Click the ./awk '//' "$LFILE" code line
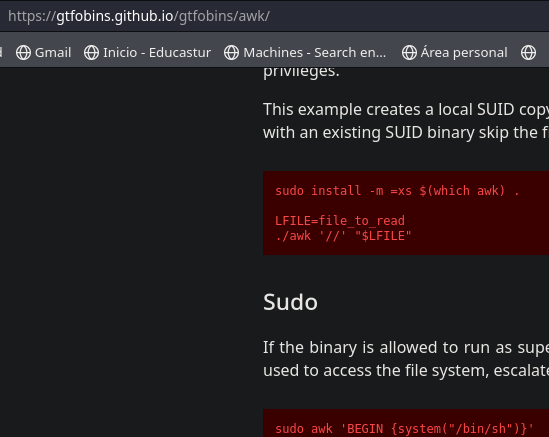This screenshot has width=549, height=437. point(343,236)
